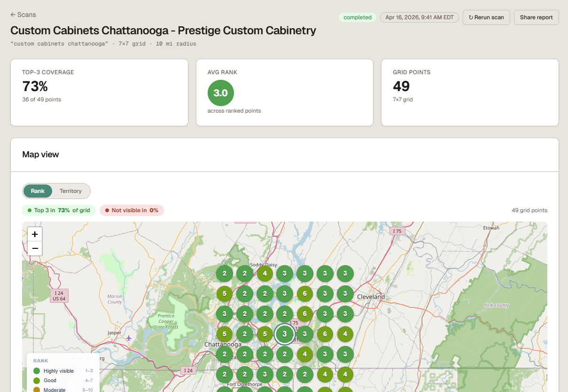This screenshot has width=568, height=392.
Task: Click the I 24 US 64 highway shield
Action: tap(59, 296)
